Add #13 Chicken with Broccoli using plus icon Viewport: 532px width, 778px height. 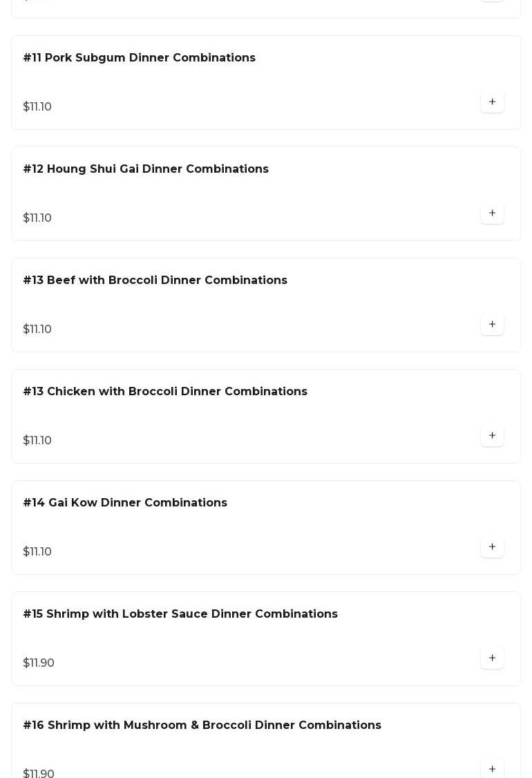pos(492,436)
